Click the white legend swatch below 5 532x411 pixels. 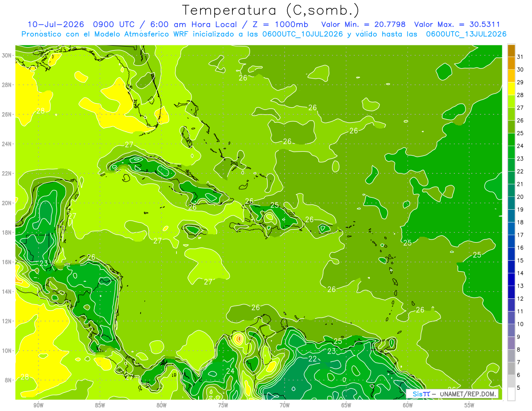[511, 394]
